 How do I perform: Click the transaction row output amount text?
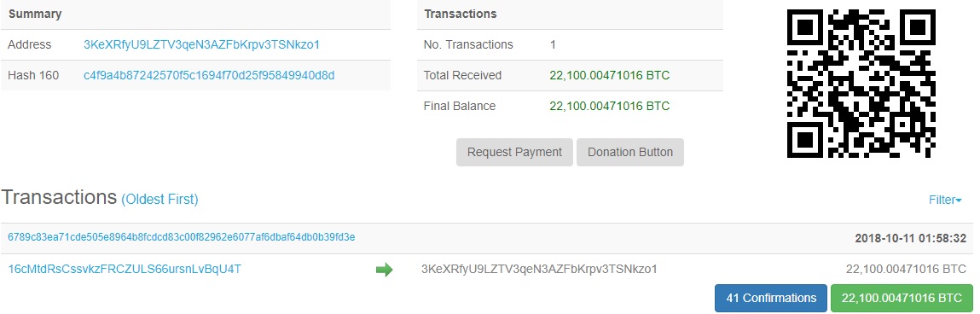click(x=907, y=269)
